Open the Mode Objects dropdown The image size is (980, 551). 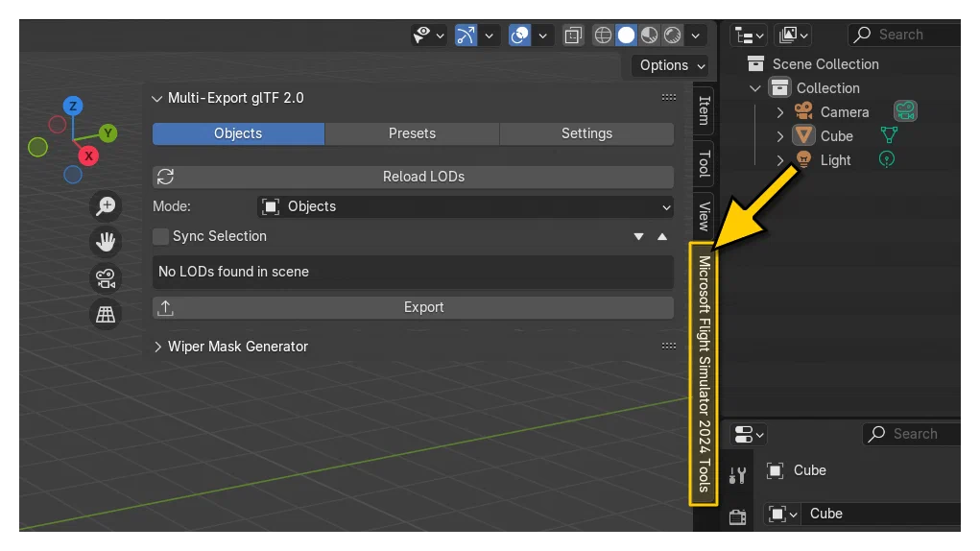pos(466,206)
